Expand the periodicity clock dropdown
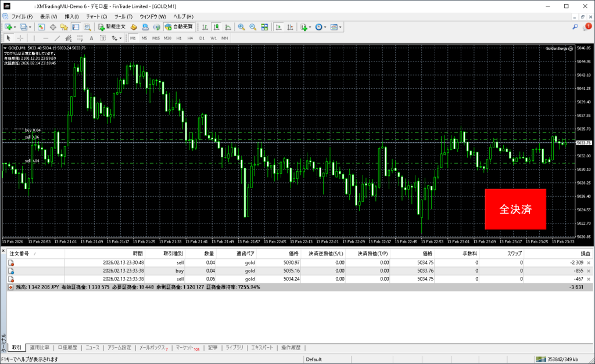 click(325, 27)
